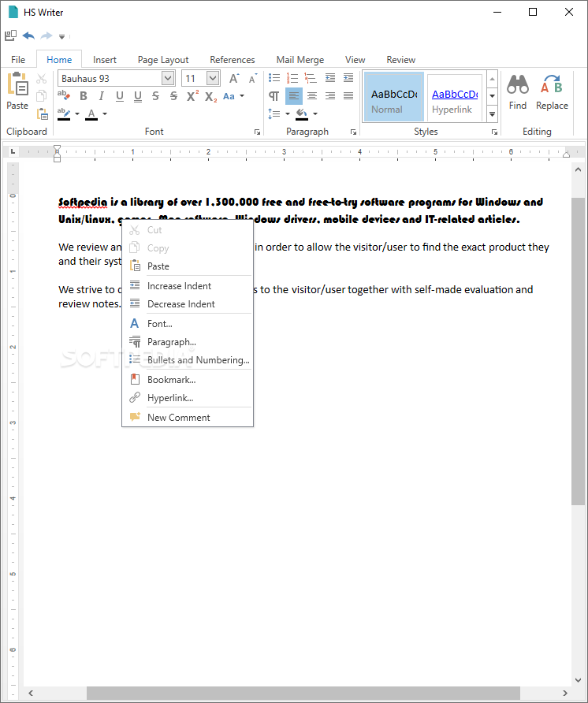Click the Increase Indent ribbon icon
Screen dimensions: 588x703
[348, 78]
